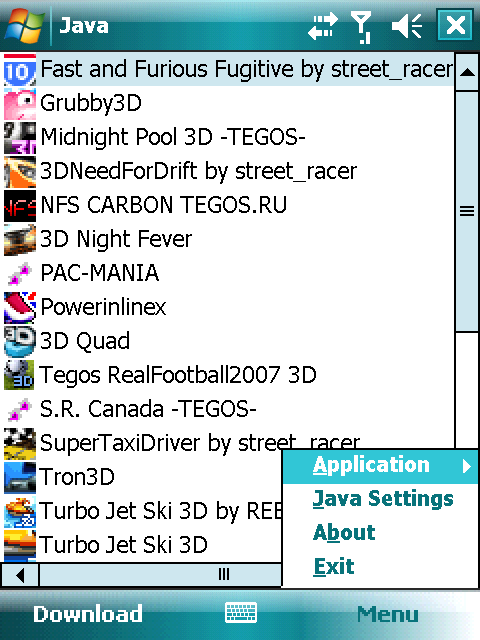Select Tegos RealFootball2007 3D
This screenshot has width=480, height=640.
click(178, 375)
